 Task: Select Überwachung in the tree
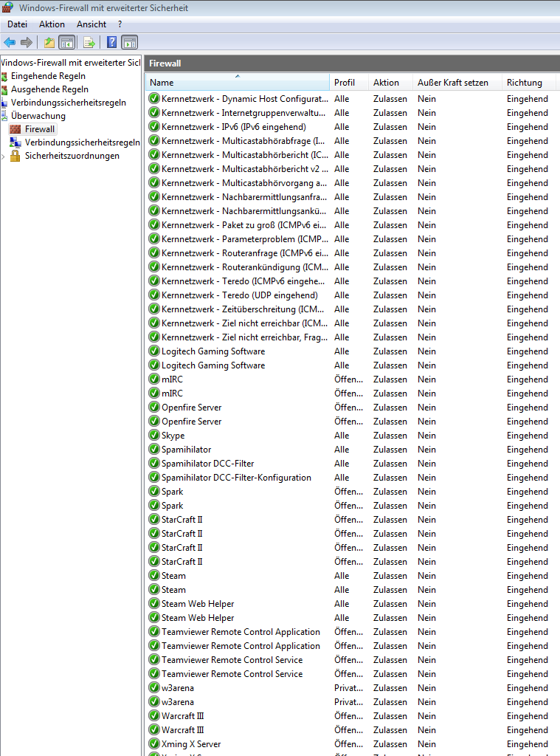(38, 116)
